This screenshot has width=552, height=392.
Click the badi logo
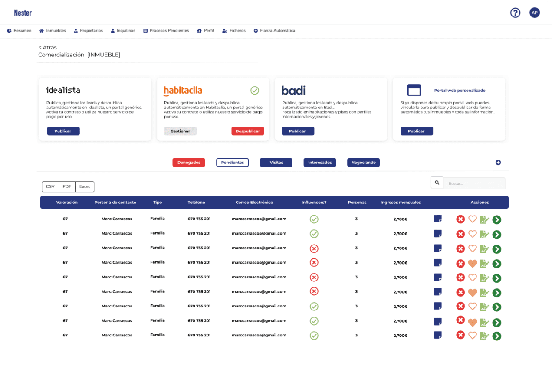pyautogui.click(x=293, y=90)
